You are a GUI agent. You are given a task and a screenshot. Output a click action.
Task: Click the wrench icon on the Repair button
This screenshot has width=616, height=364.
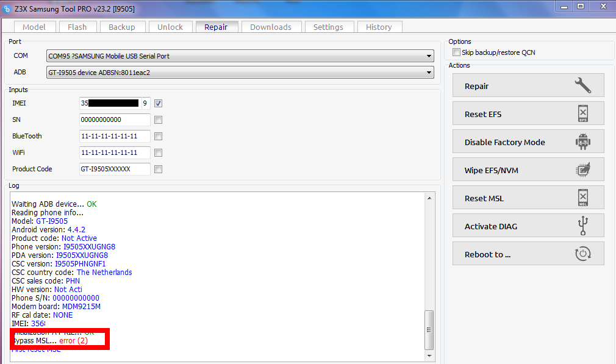(582, 85)
